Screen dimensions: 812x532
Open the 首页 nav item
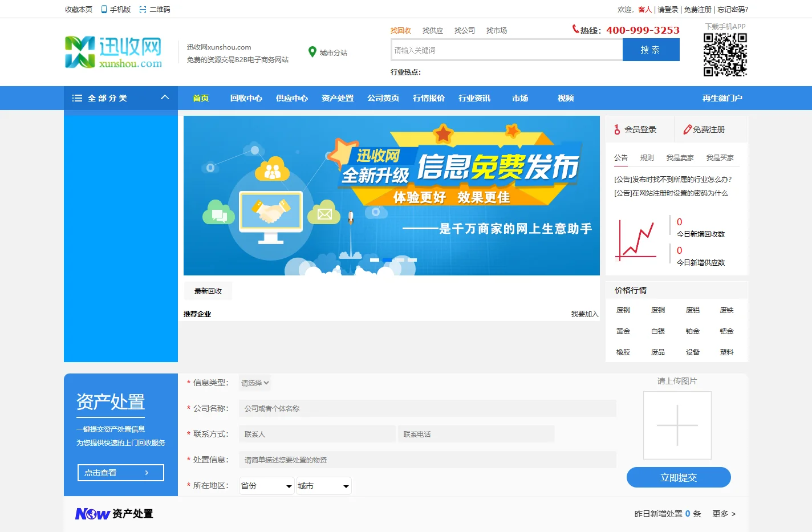201,98
